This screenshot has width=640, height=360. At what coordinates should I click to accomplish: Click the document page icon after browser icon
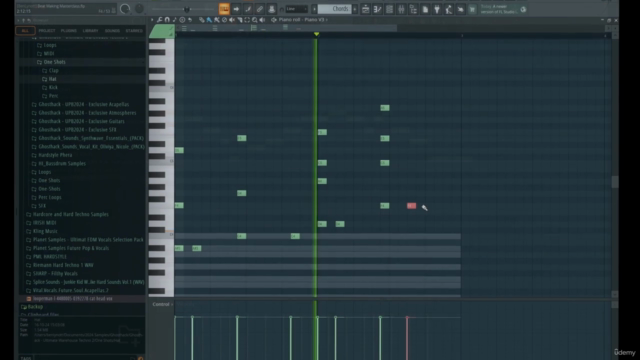point(425,9)
